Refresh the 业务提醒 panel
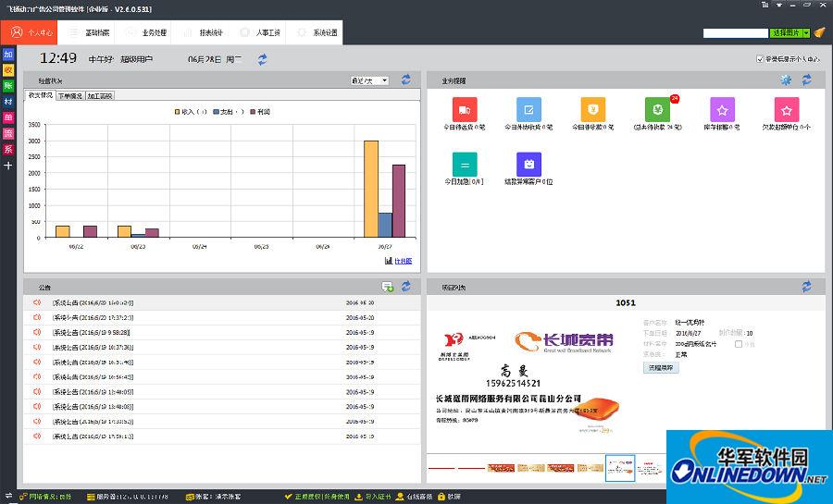The width and height of the screenshot is (833, 504). (x=806, y=80)
